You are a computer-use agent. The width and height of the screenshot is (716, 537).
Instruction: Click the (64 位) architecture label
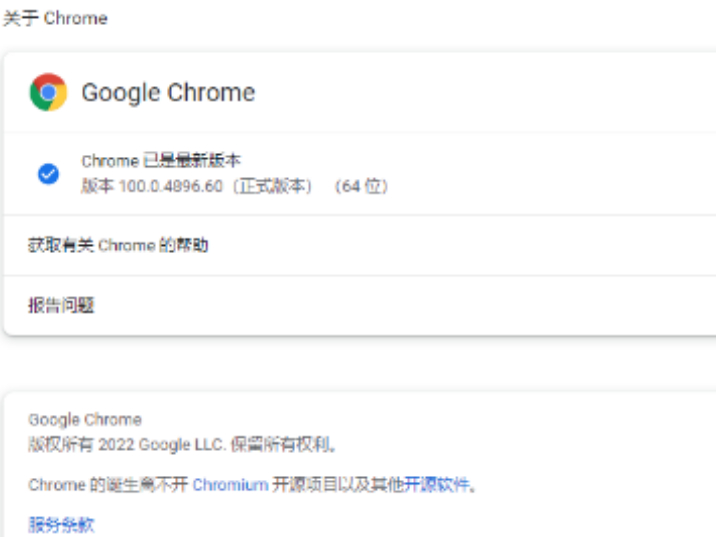coord(361,186)
